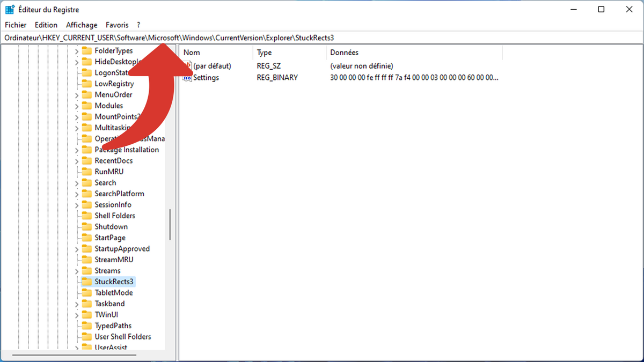Click the MenuOrder folder icon
The width and height of the screenshot is (644, 362).
(x=86, y=95)
